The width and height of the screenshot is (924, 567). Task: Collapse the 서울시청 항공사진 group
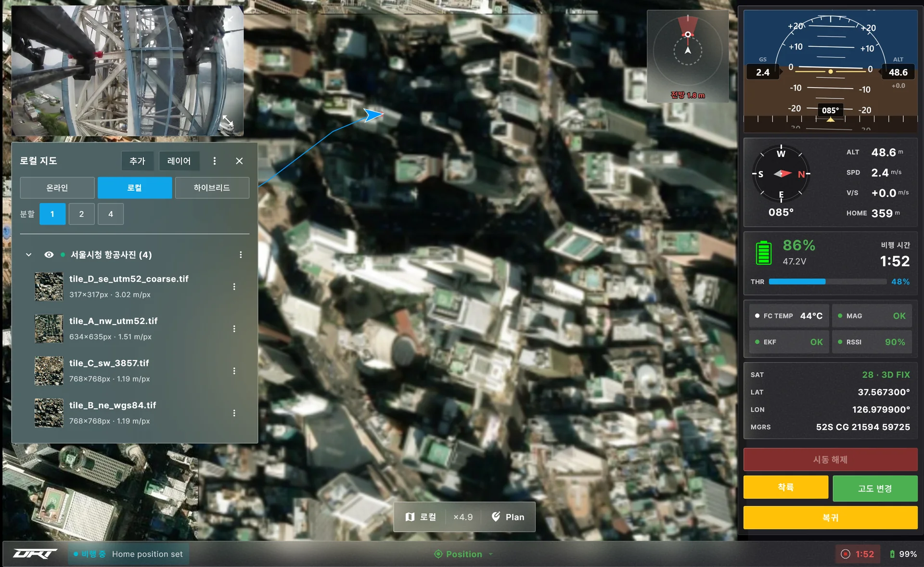click(29, 255)
